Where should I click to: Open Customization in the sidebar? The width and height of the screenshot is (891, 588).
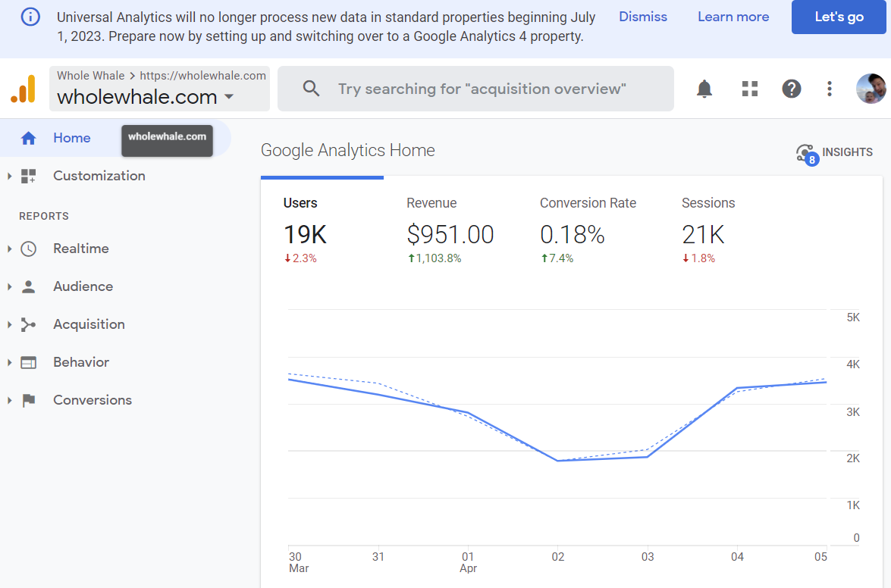tap(99, 176)
